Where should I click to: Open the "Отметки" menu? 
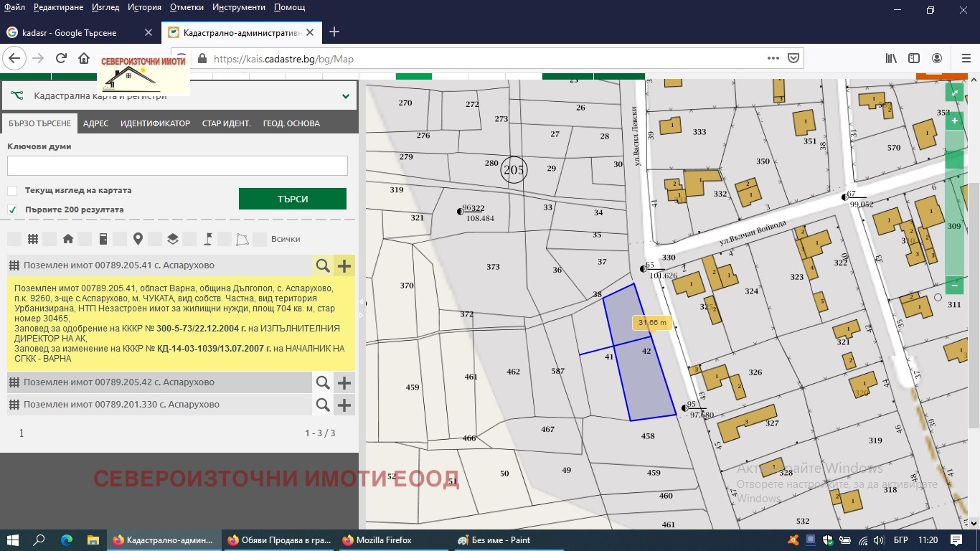pyautogui.click(x=187, y=7)
